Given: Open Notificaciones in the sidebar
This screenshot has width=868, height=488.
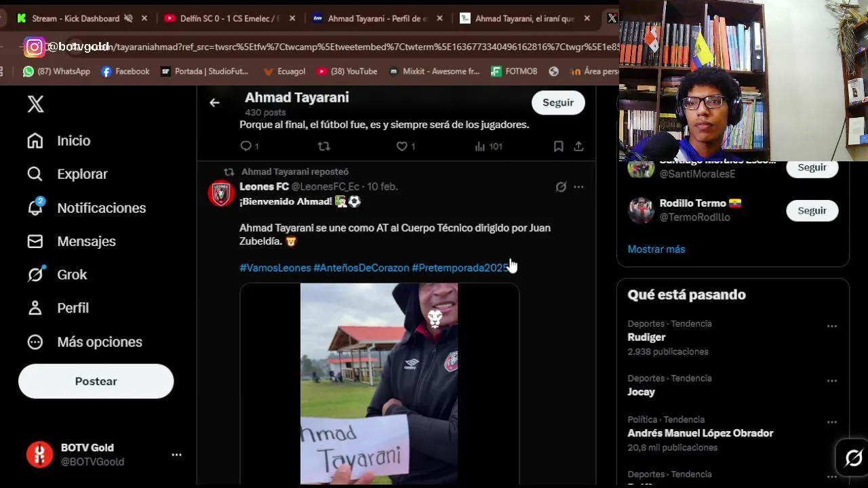Looking at the screenshot, I should click(86, 207).
